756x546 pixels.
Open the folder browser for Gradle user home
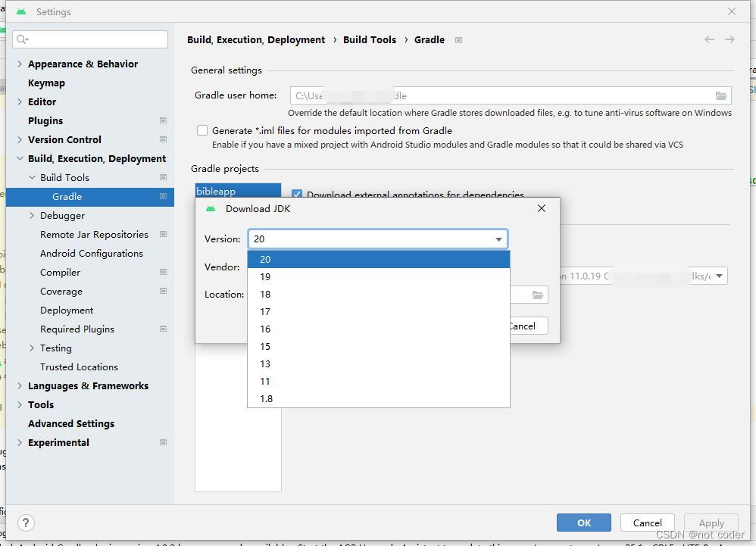point(721,95)
